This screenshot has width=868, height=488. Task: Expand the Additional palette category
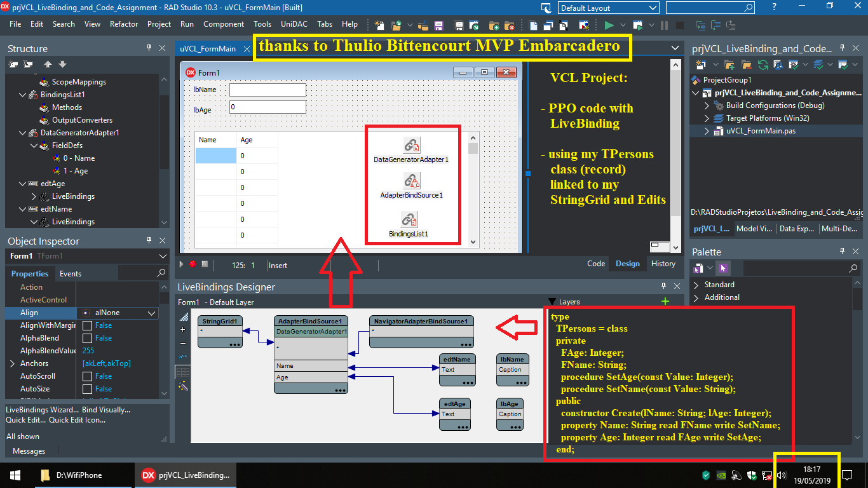click(696, 297)
